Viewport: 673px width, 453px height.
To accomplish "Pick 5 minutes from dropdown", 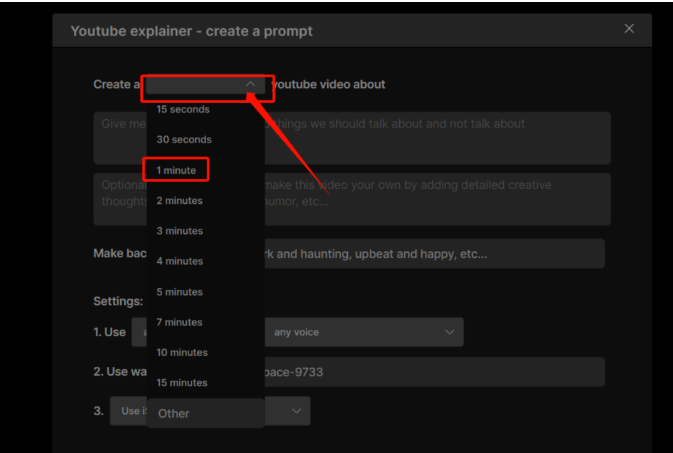I will (180, 292).
